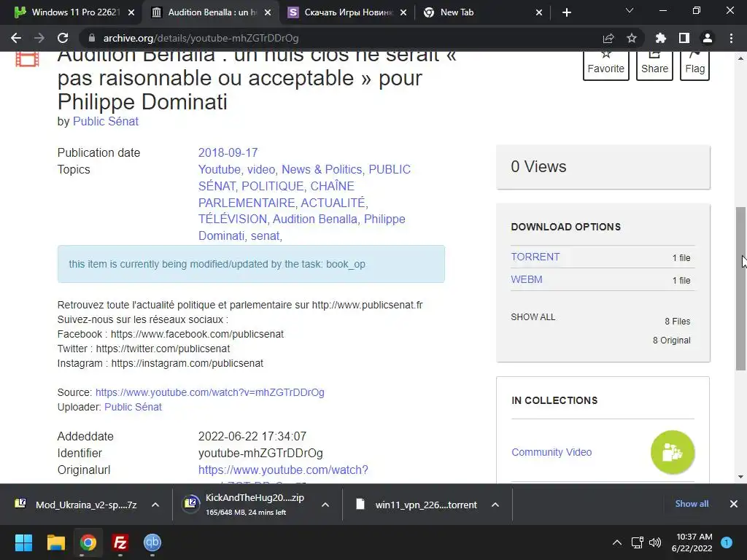
Task: Open the senat topic link
Action: pyautogui.click(x=266, y=236)
